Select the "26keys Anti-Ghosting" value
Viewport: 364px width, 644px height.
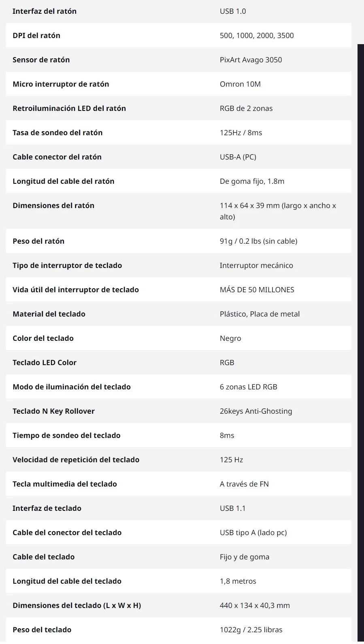tap(256, 411)
